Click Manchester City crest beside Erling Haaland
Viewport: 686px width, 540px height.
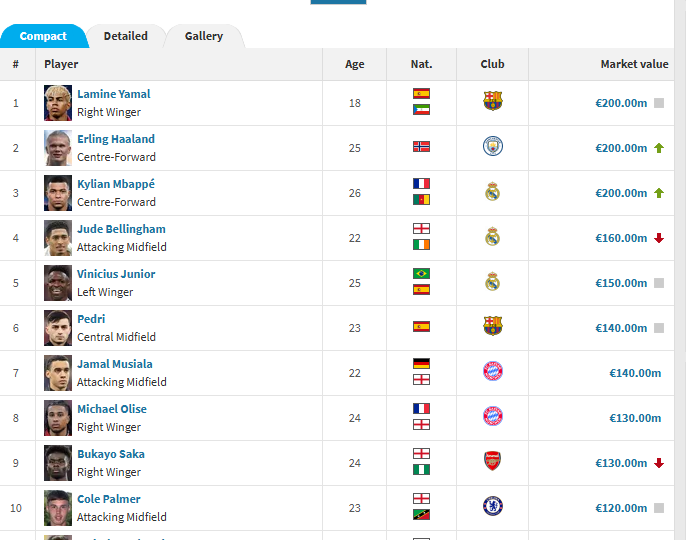(x=492, y=146)
